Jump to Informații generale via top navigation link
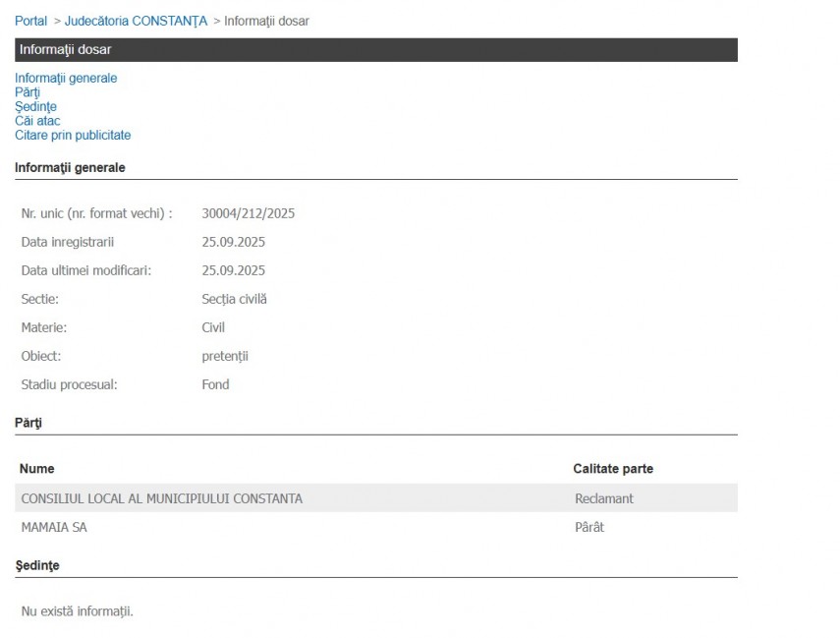Screen dimensions: 840x638 tap(66, 78)
